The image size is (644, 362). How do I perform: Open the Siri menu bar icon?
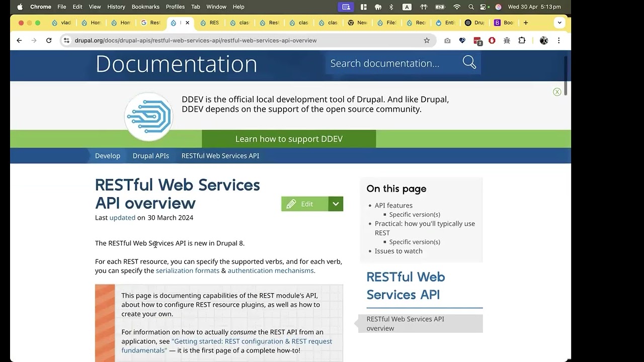click(498, 7)
